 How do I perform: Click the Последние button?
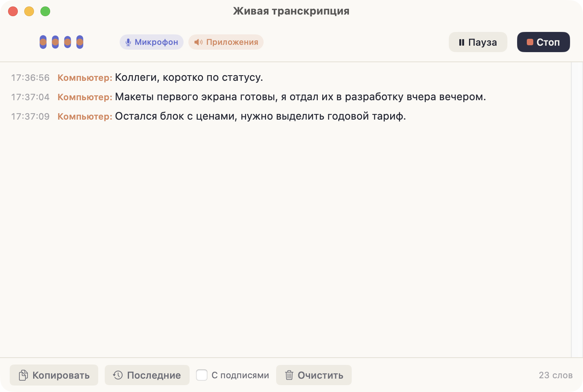[x=147, y=375]
